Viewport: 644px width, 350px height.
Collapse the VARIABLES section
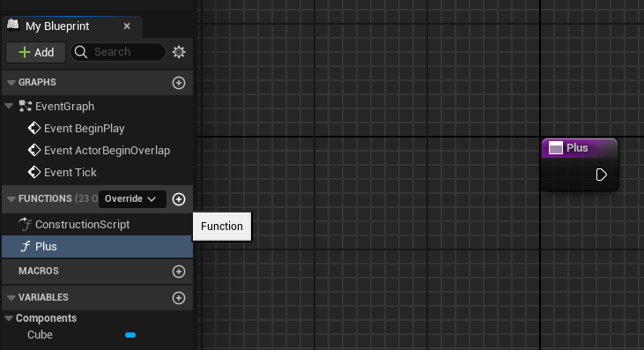pos(11,297)
